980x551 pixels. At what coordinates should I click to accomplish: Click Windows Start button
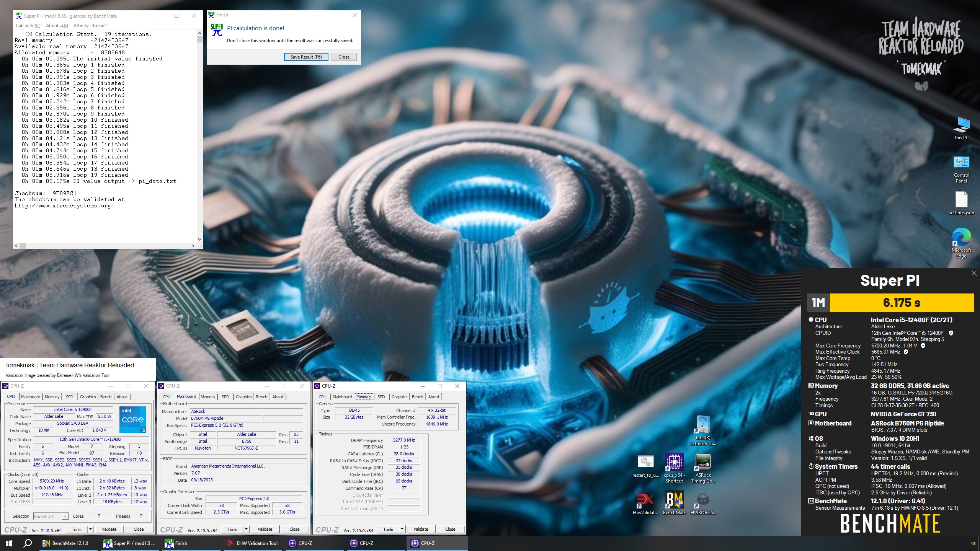[9, 543]
